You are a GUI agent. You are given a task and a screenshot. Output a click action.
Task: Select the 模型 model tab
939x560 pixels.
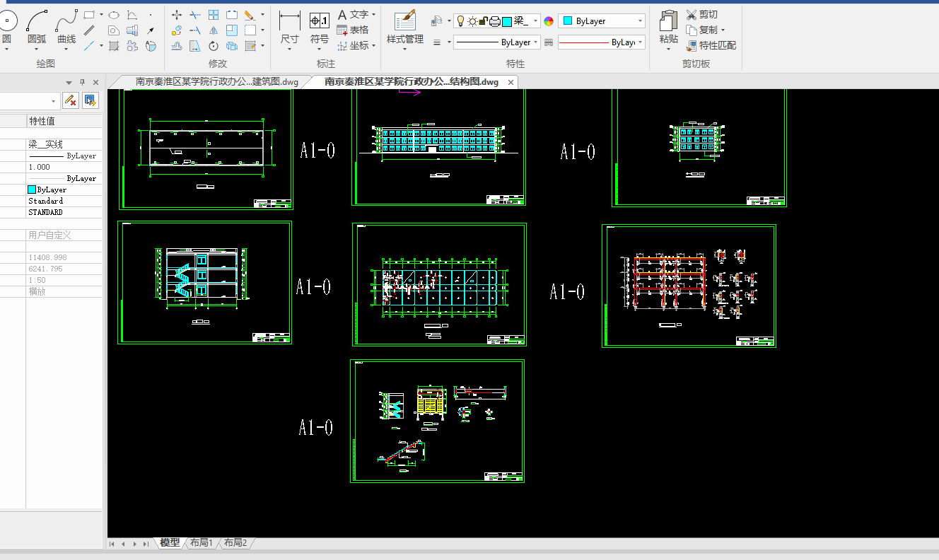coord(170,543)
